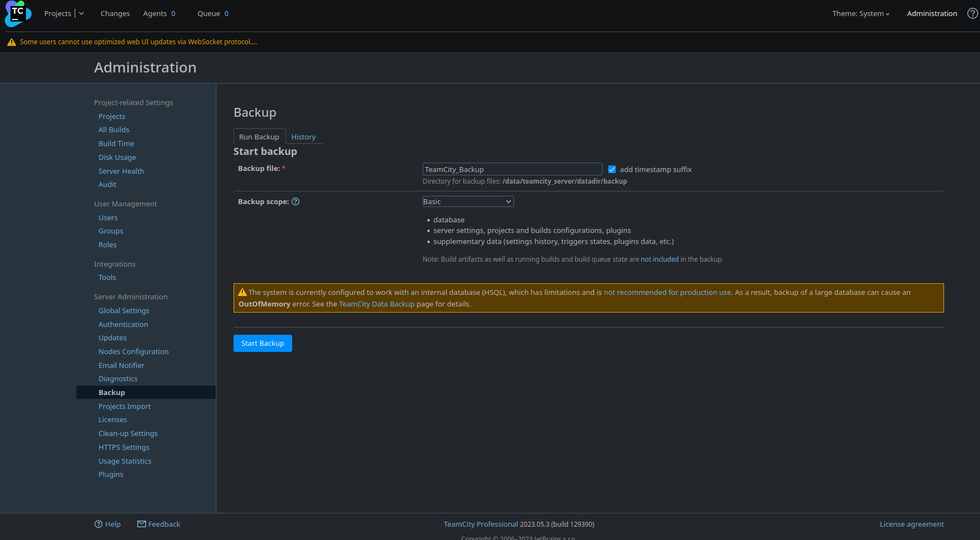980x540 pixels.
Task: Open the Administration link in header
Action: click(x=932, y=13)
